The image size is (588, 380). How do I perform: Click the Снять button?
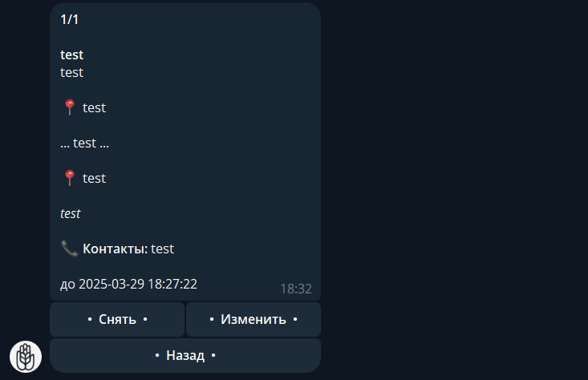(117, 319)
